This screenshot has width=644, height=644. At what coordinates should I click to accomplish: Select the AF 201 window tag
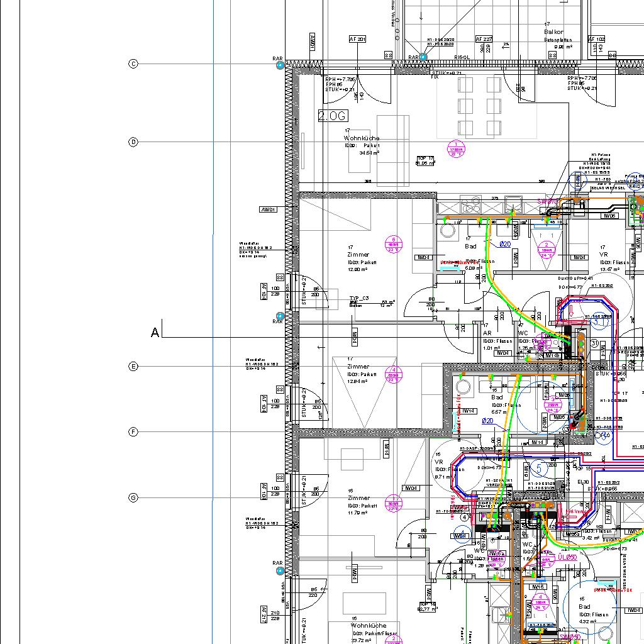(357, 39)
